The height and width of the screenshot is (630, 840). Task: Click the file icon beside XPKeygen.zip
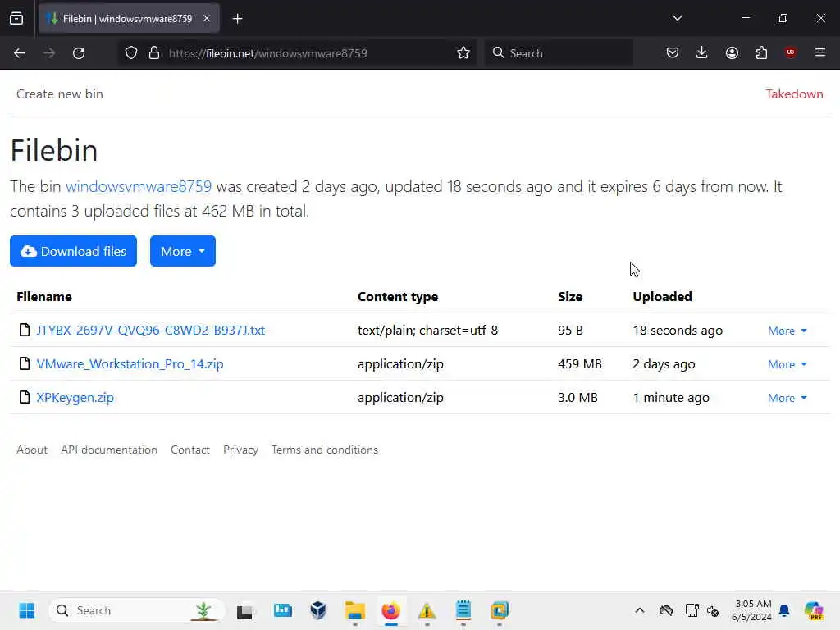tap(24, 397)
